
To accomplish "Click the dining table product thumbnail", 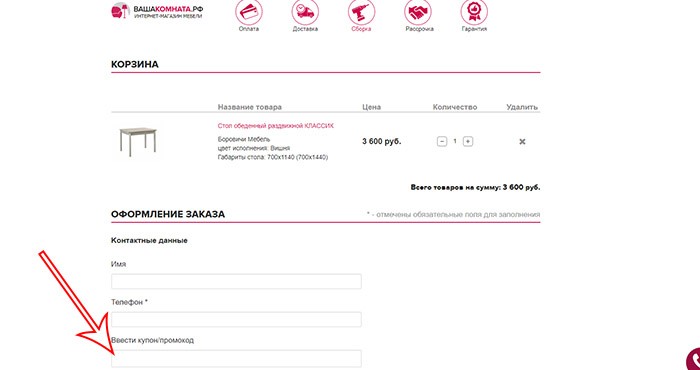I will tap(138, 141).
